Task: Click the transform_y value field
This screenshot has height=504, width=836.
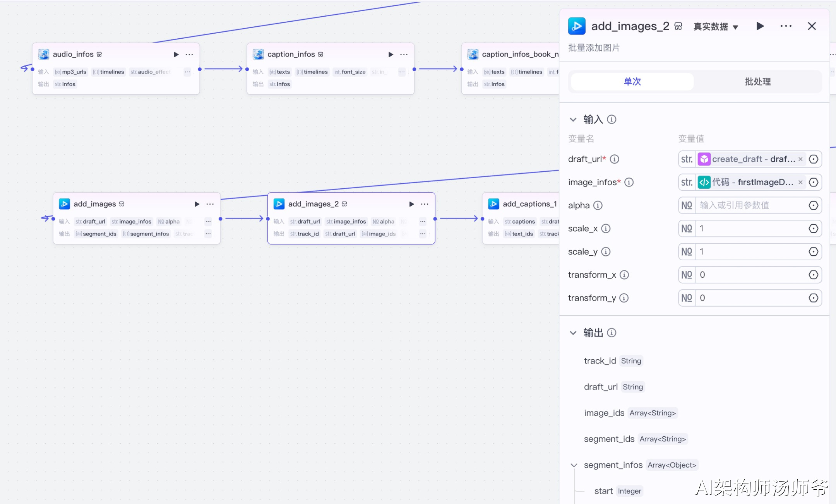Action: (x=750, y=298)
